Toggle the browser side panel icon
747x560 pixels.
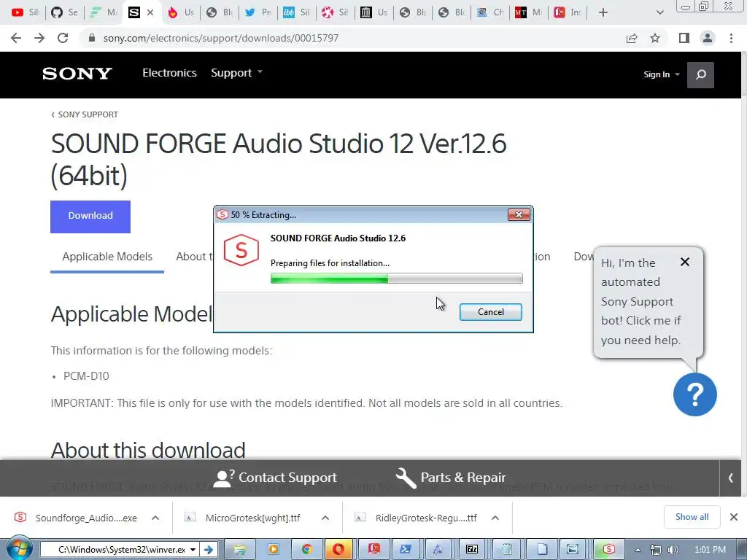[x=684, y=38]
